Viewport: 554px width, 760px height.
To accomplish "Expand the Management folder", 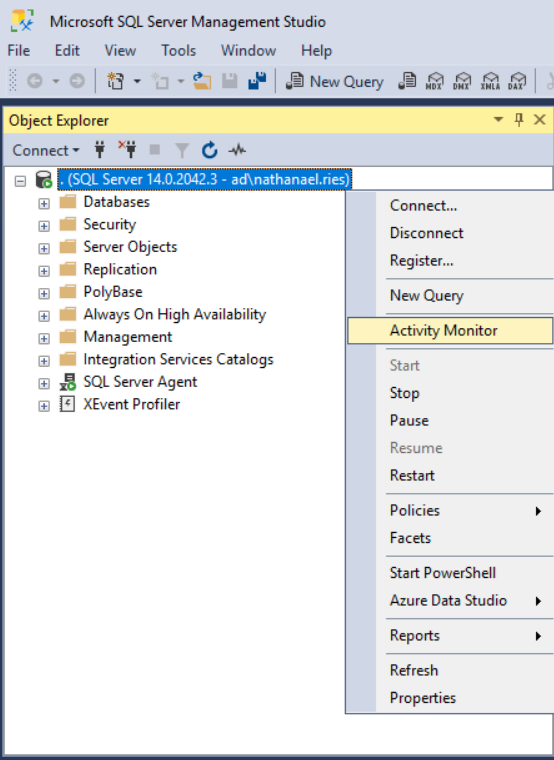I will (44, 338).
